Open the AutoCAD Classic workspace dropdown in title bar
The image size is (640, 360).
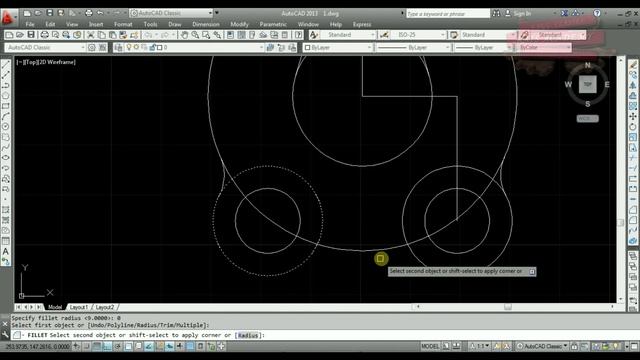pyautogui.click(x=172, y=13)
